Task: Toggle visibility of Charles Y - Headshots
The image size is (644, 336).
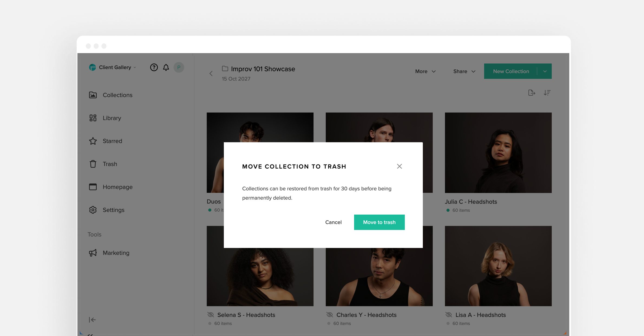Action: click(329, 315)
